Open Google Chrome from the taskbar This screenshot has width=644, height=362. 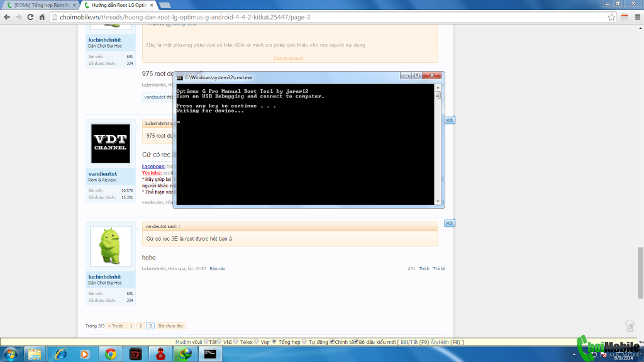pyautogui.click(x=111, y=354)
